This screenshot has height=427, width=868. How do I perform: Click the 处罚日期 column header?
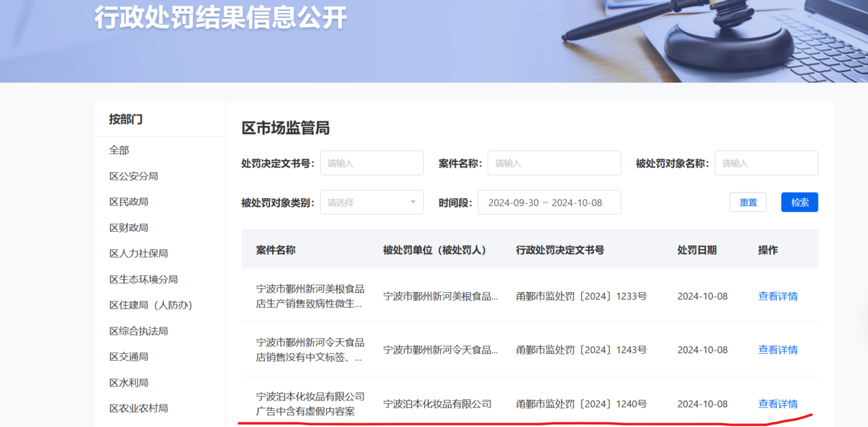point(696,250)
